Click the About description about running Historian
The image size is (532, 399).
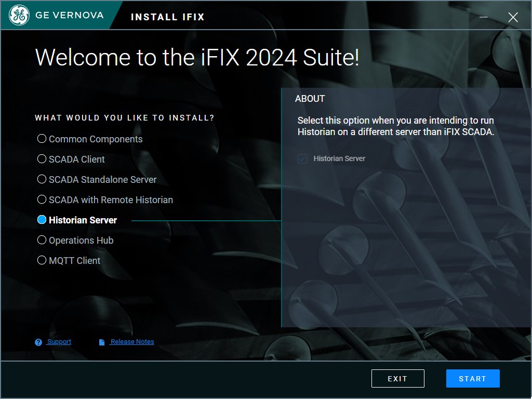(x=395, y=126)
